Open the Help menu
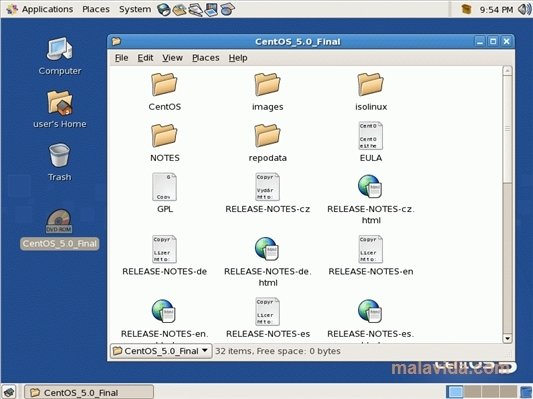533x399 pixels. point(238,58)
